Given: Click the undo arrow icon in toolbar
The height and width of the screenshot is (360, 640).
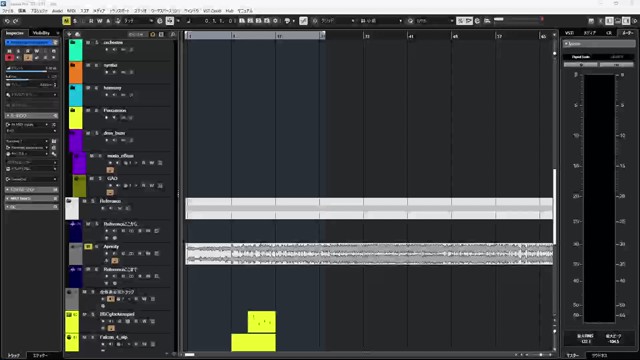Looking at the screenshot, I should [7, 21].
